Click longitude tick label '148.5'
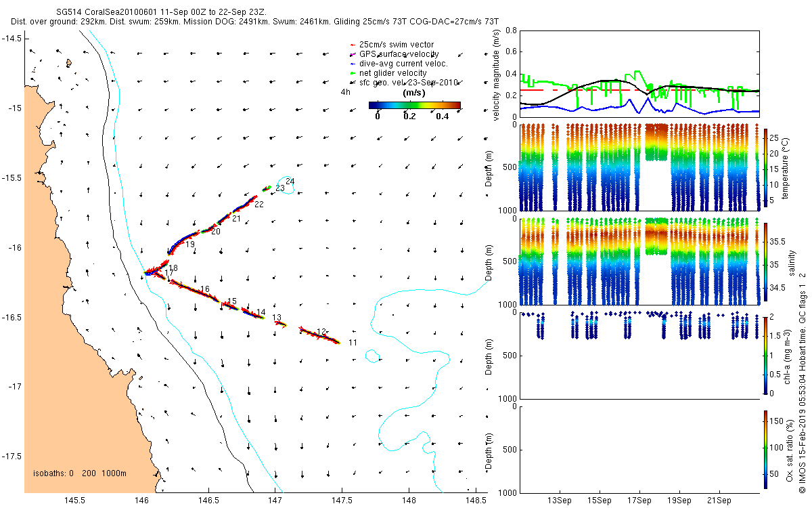This screenshot has height=508, width=812. (476, 501)
